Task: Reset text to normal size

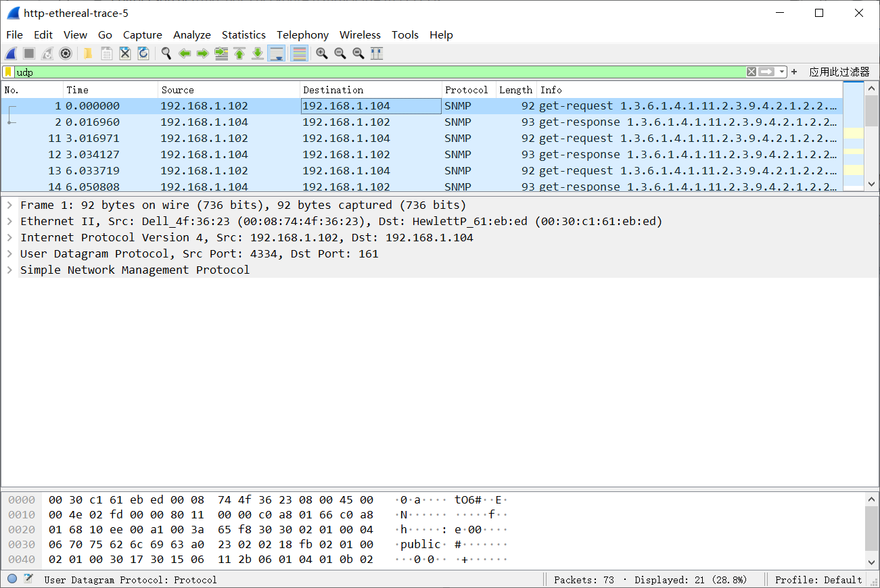Action: click(358, 53)
